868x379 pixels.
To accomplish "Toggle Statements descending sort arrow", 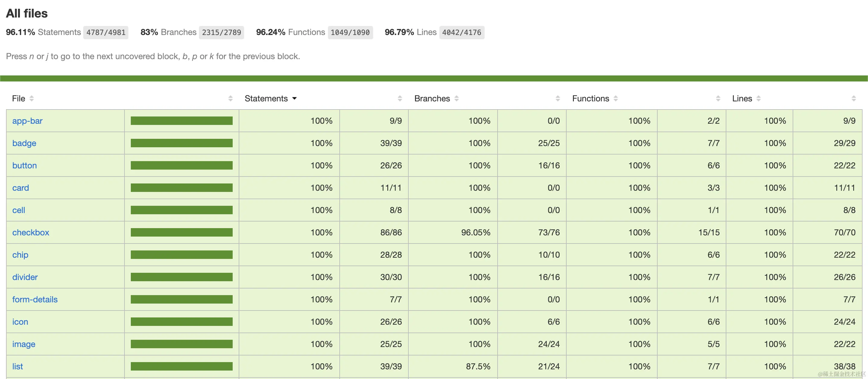I will coord(294,99).
